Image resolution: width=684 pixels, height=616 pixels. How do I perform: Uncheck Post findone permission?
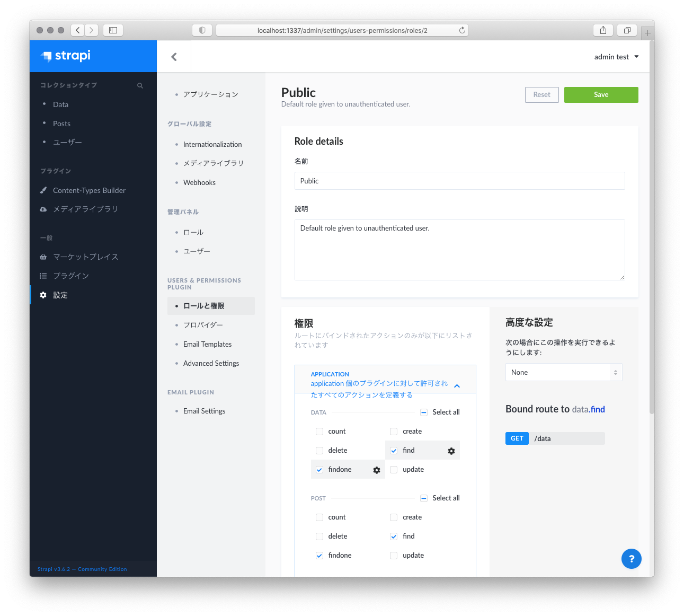click(x=319, y=556)
